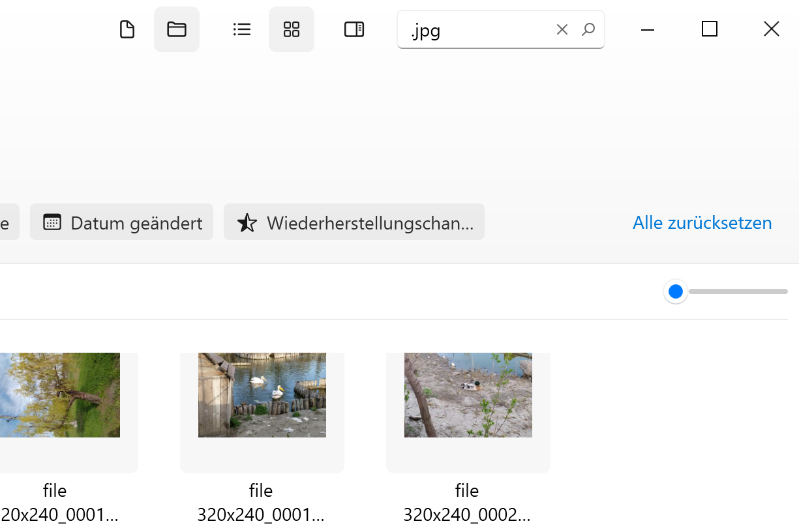Select the rotated willow tree thumbnail

coord(60,395)
